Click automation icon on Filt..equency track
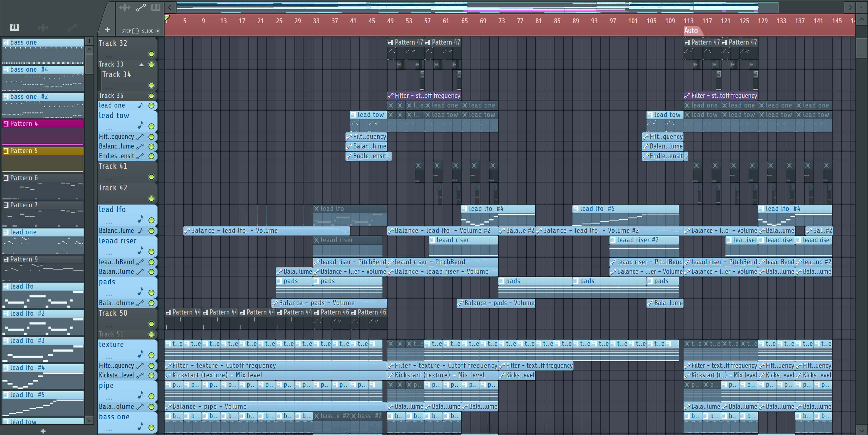This screenshot has width=868, height=435. coord(140,137)
